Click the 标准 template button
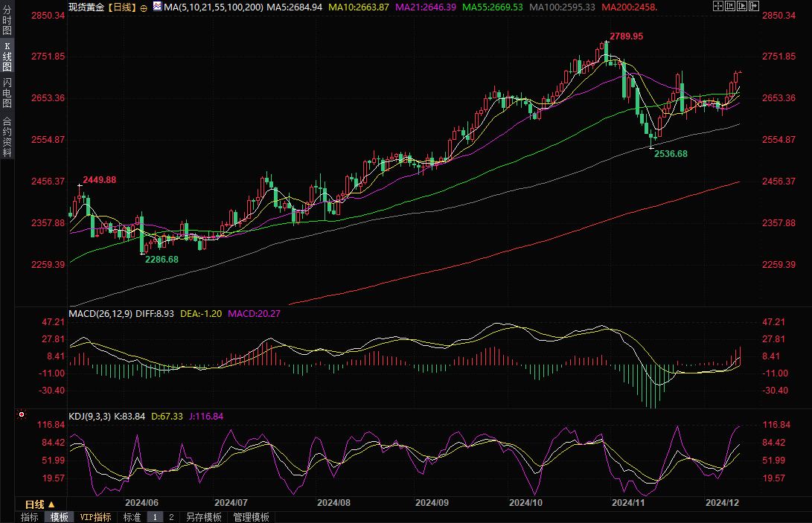Viewport: 812px width, 523px height. click(132, 517)
